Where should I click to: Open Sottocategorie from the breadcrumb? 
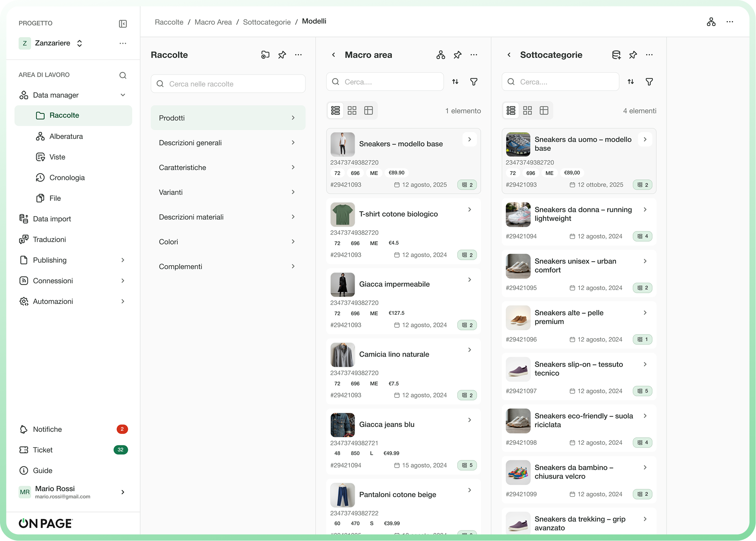coord(267,22)
